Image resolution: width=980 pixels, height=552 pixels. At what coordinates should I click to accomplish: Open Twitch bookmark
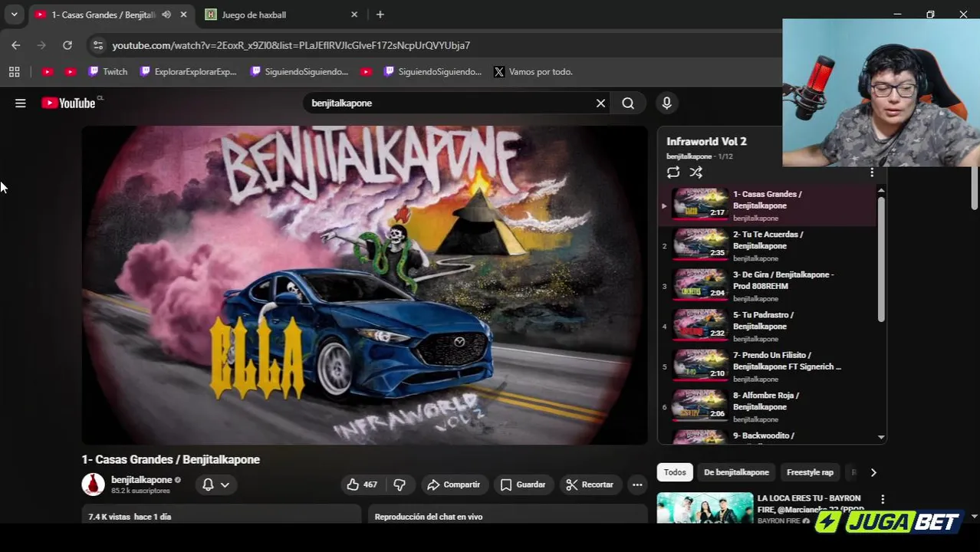coord(107,71)
